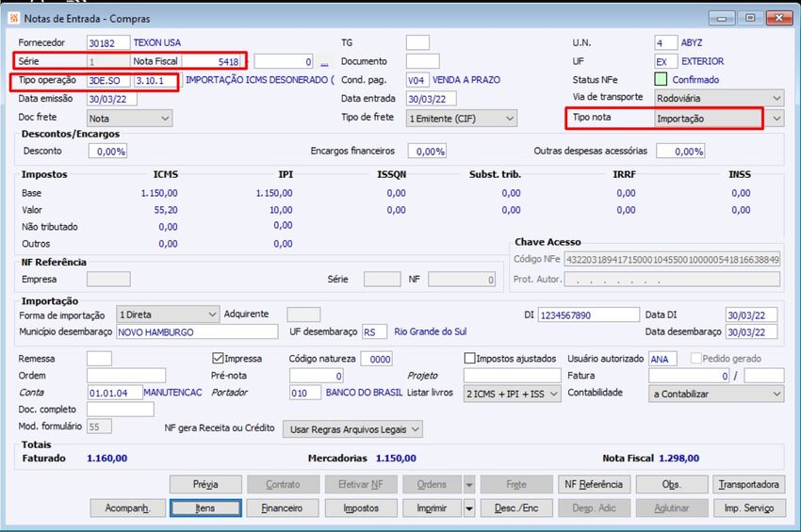Open the Imprimir button arrow menu
Viewport: 801px width, 532px height.
pos(469,508)
